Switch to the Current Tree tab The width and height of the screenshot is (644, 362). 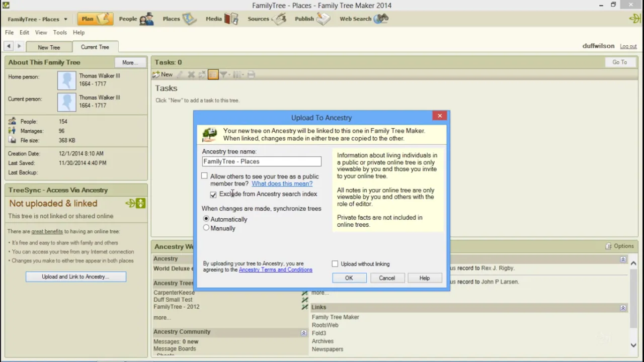tap(95, 47)
